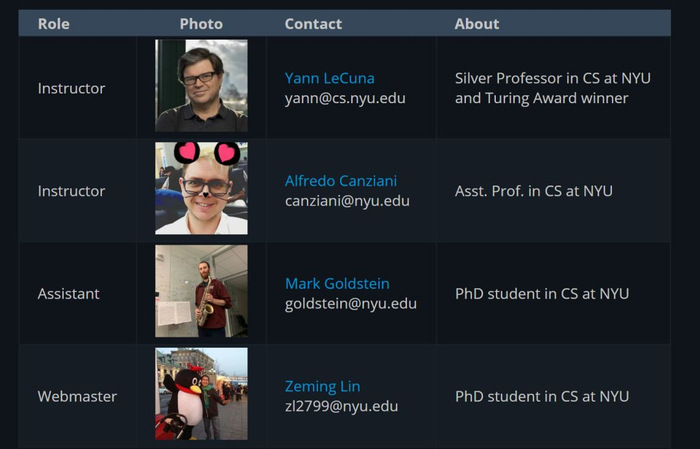
Task: Select the Assistant role cell
Action: (69, 294)
